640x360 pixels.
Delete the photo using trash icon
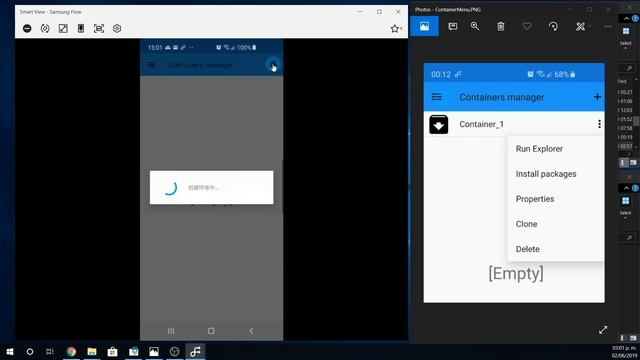click(501, 27)
